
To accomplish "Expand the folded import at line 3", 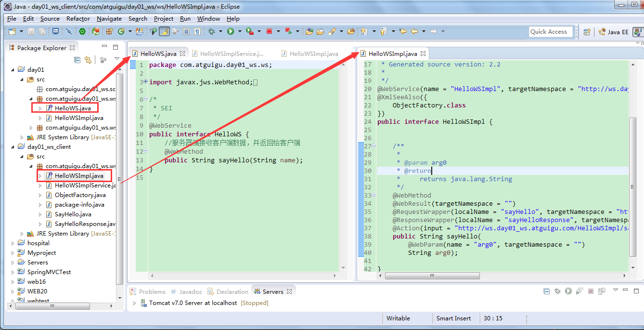I will point(146,82).
